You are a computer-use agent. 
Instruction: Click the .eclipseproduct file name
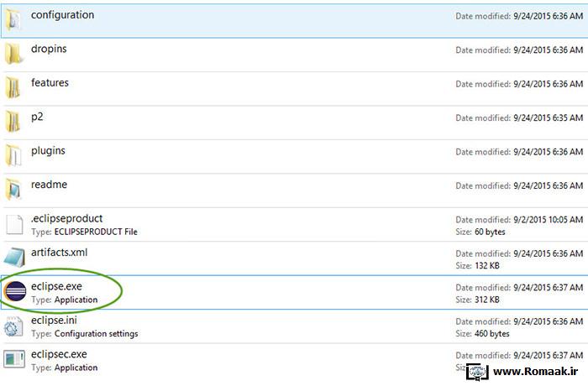(x=66, y=219)
